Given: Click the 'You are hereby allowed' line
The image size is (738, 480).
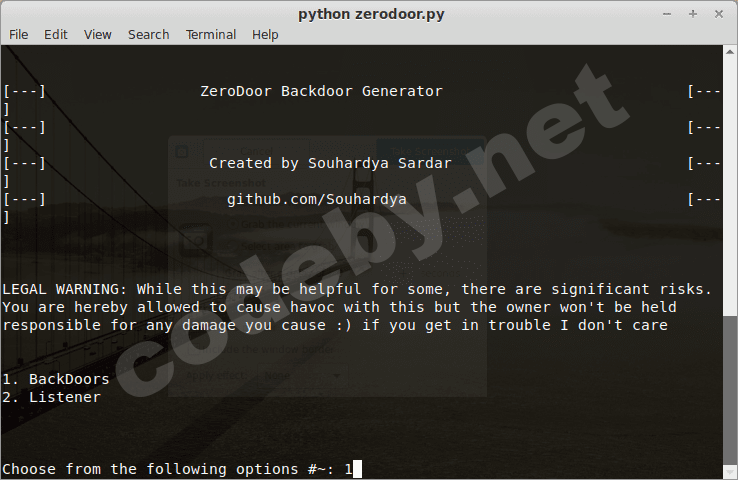Looking at the screenshot, I should click(x=339, y=307).
